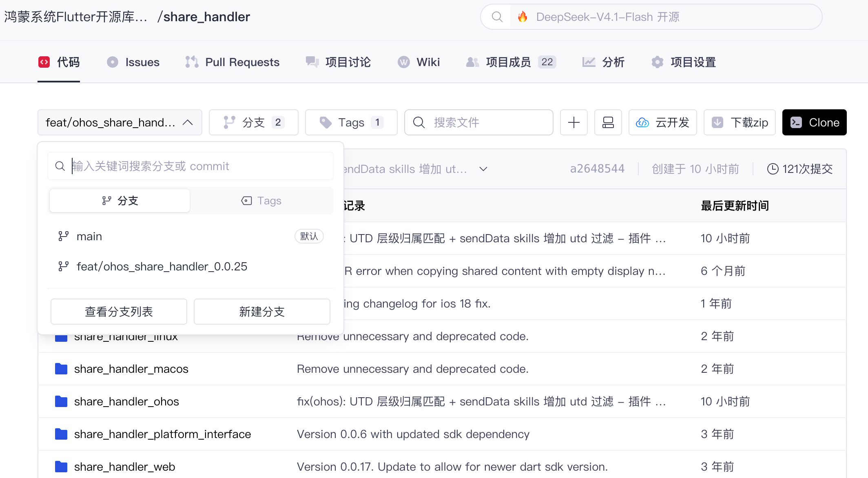Focus the branch or commit search field

(190, 166)
